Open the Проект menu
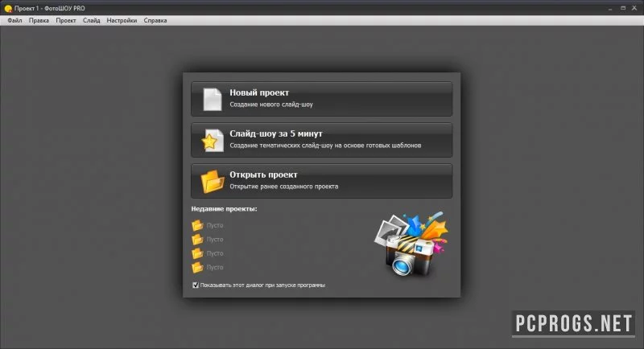This screenshot has width=644, height=349. (66, 20)
